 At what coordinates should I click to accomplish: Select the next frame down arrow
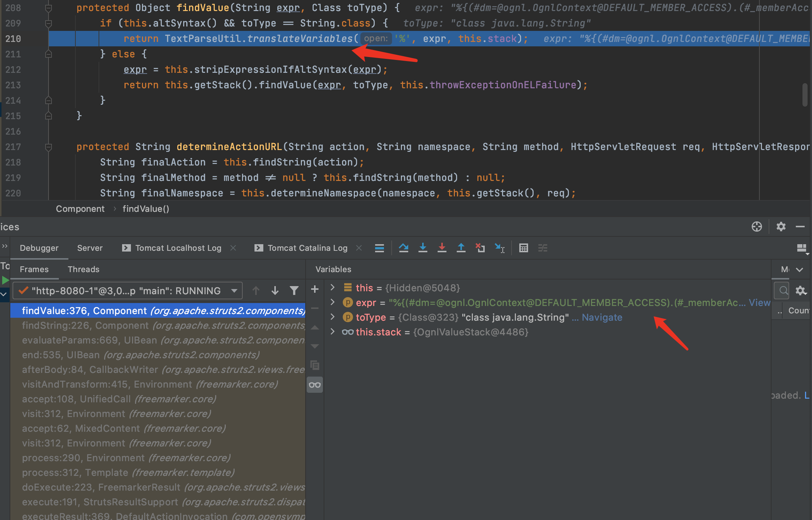(275, 291)
